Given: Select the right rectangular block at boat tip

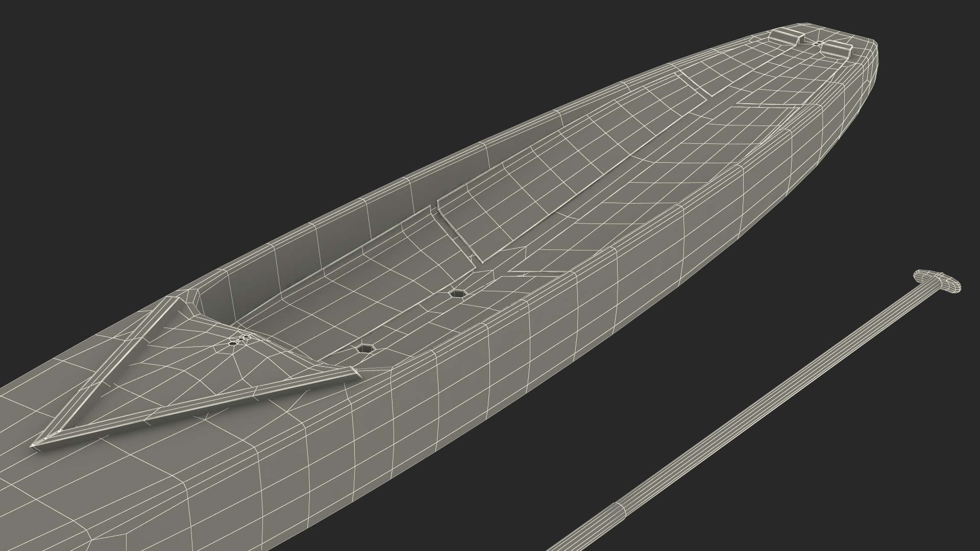Looking at the screenshot, I should (x=837, y=49).
